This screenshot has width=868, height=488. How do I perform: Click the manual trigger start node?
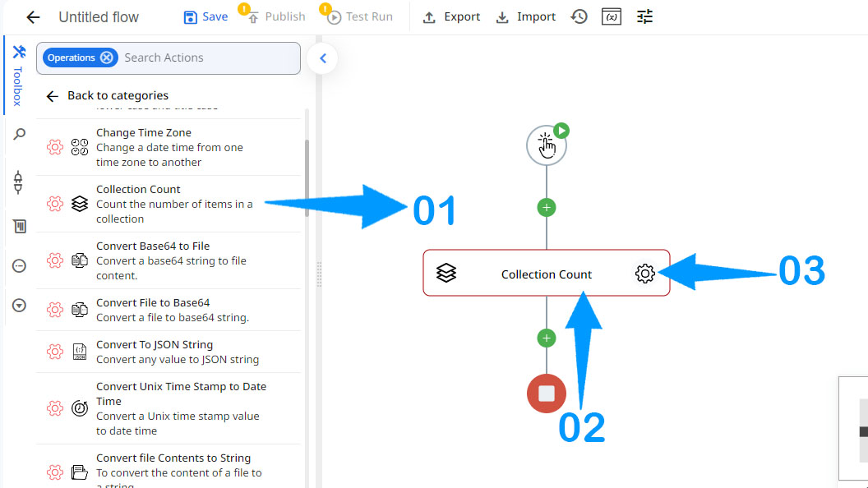pos(546,145)
